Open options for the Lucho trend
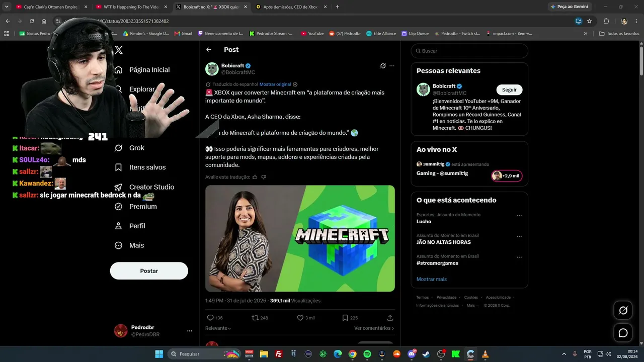The image size is (644, 362). click(519, 216)
